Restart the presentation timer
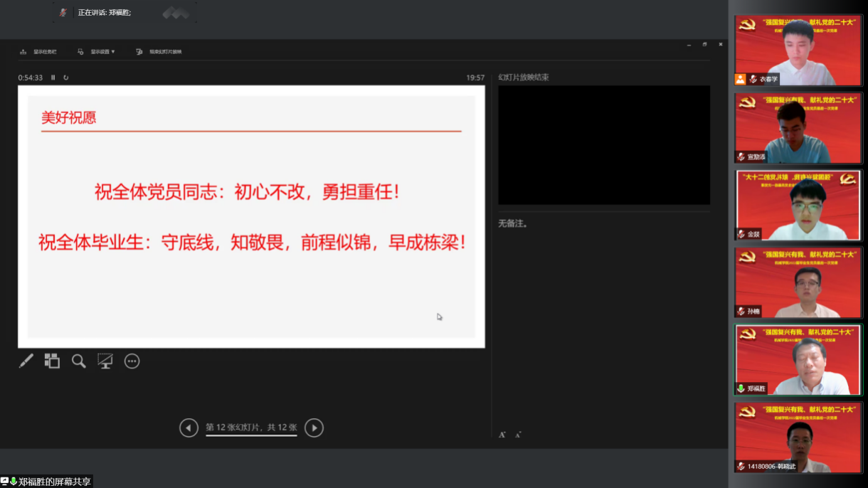Viewport: 868px width, 488px height. pos(66,78)
